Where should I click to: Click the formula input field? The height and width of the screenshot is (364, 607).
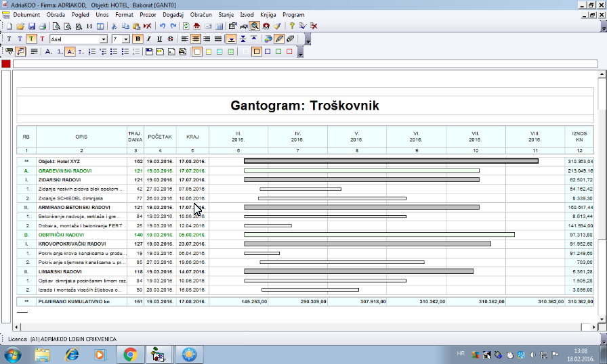click(x=306, y=64)
